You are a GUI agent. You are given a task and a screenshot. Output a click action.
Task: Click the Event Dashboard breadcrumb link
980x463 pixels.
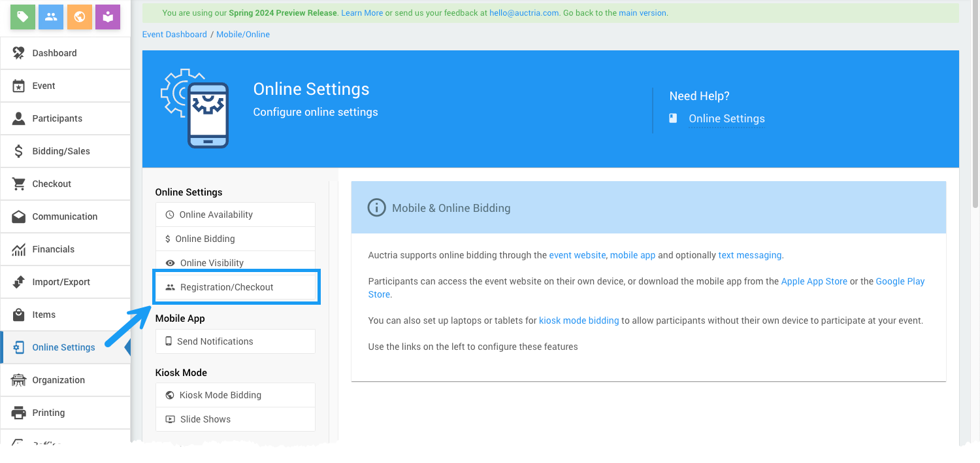(x=174, y=34)
